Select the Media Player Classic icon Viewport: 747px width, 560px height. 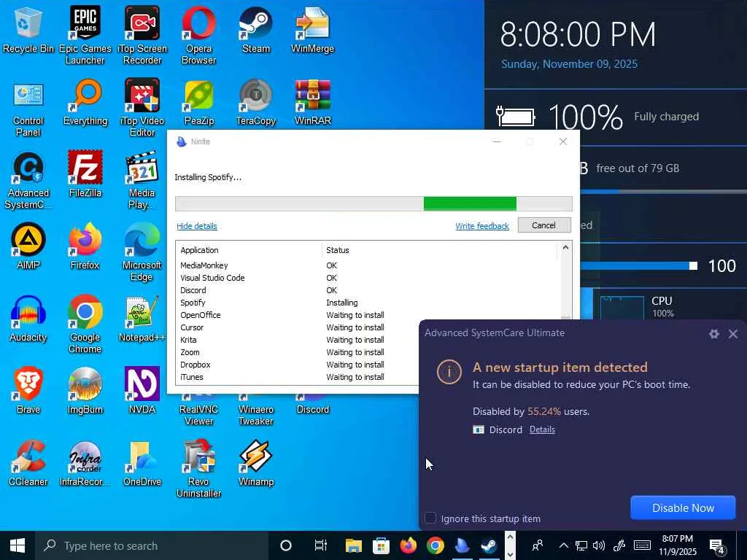click(x=142, y=180)
